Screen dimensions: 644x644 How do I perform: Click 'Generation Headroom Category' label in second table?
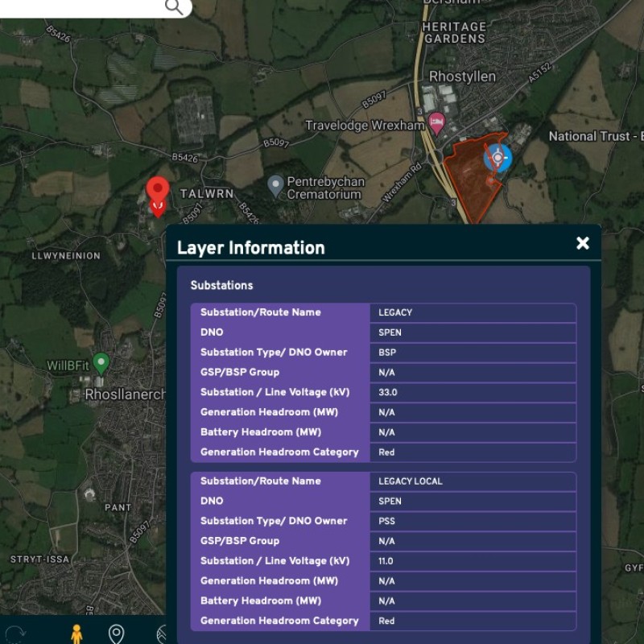(x=279, y=621)
